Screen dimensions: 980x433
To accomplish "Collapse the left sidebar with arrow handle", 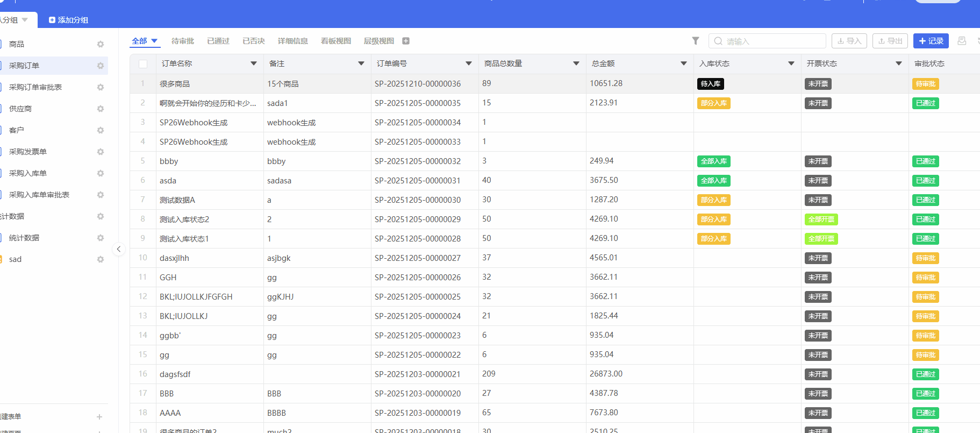I will point(119,249).
